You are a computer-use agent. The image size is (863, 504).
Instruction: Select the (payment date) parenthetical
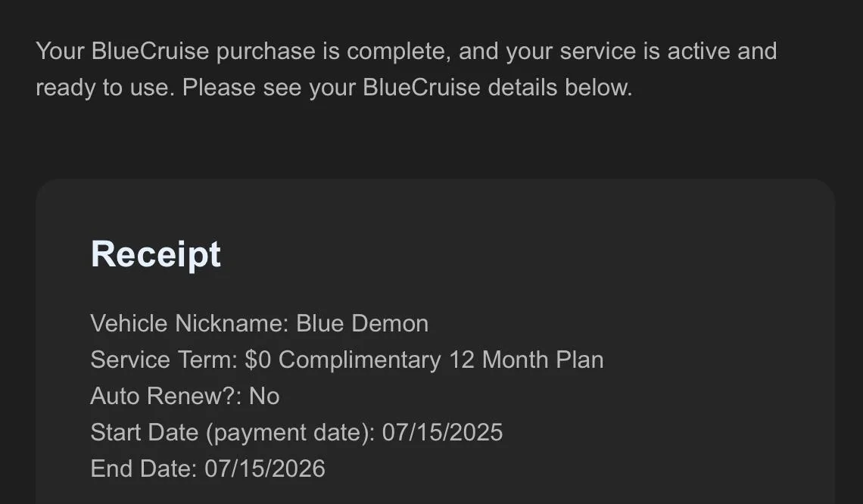point(291,433)
